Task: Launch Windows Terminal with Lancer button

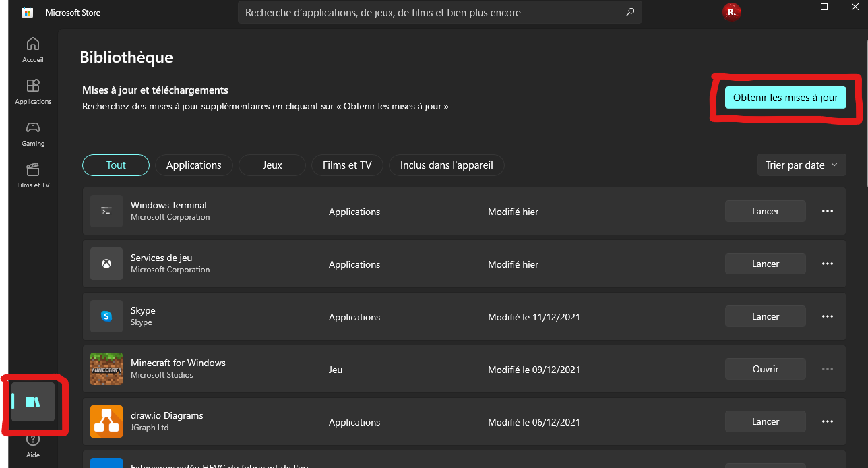Action: click(766, 211)
